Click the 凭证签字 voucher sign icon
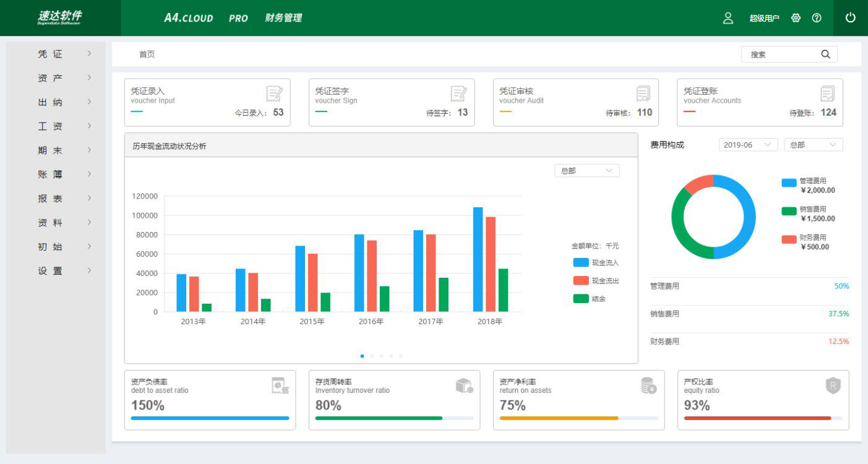The width and height of the screenshot is (868, 464). click(458, 95)
